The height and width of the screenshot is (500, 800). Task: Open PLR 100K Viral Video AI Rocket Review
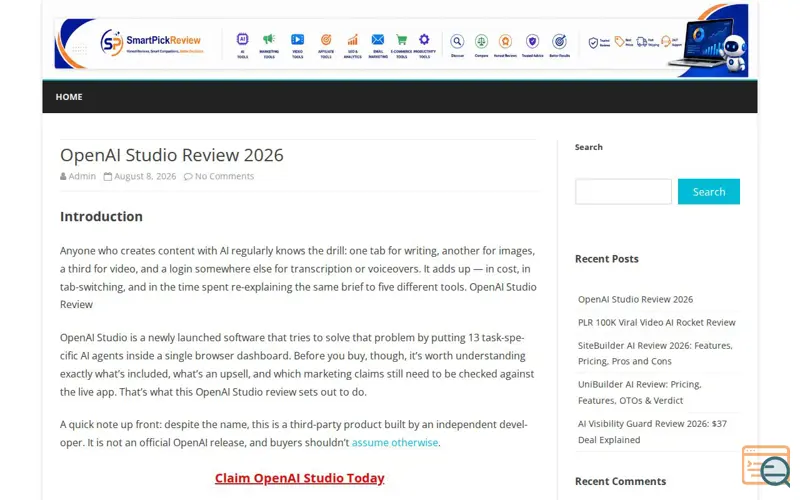(x=657, y=322)
